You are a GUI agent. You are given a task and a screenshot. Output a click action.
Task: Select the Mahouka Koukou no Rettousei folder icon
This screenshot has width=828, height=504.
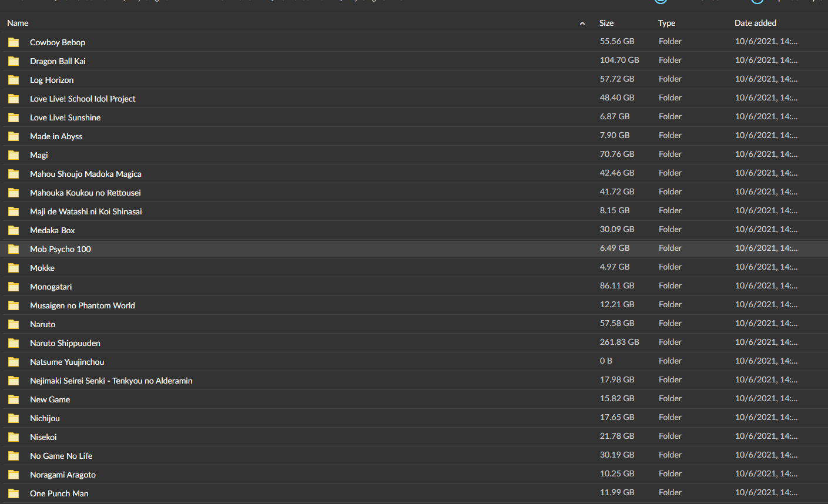14,193
